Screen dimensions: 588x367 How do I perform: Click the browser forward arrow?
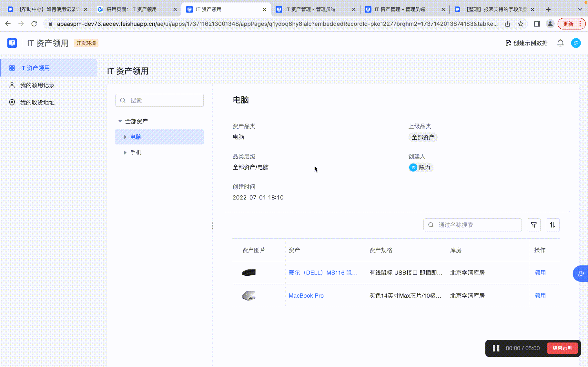21,24
